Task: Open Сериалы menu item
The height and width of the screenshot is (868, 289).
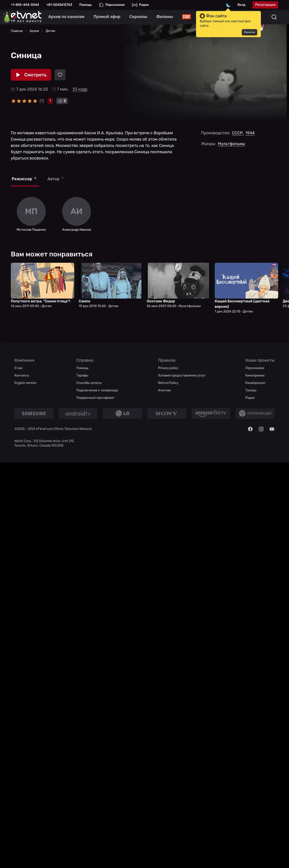Action: [x=138, y=17]
